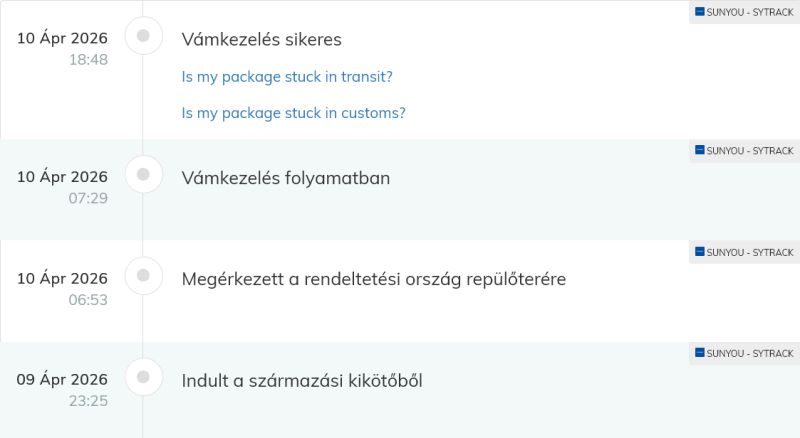Image resolution: width=800 pixels, height=438 pixels.
Task: Click the SUNYOU carrier badge beside Vámkezelés folyamatban
Action: click(x=744, y=151)
